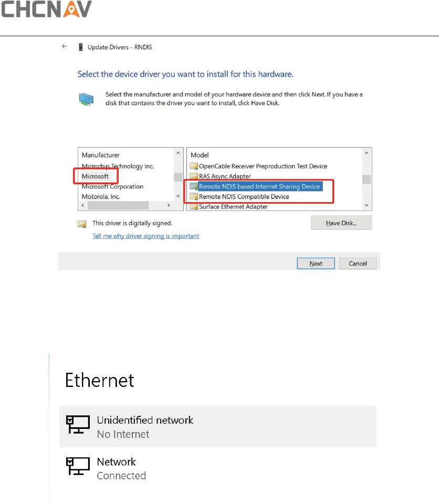The width and height of the screenshot is (439, 504).
Task: Click the RNDIS device icon in title
Action: pos(81,47)
